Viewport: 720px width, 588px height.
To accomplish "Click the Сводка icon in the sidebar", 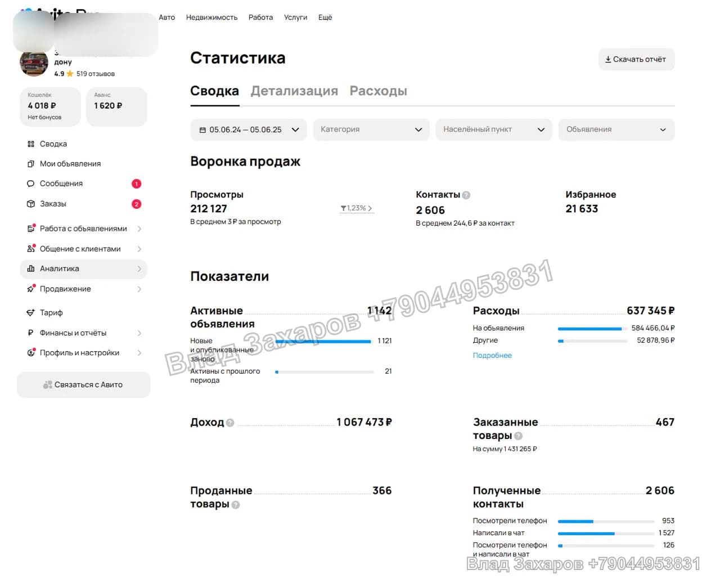I will (x=31, y=144).
